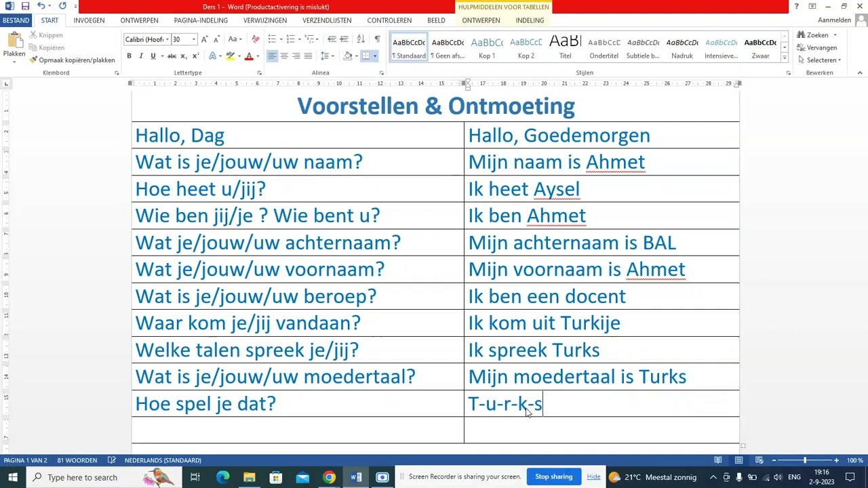This screenshot has width=868, height=488.
Task: Switch to Web Layout view
Action: [759, 460]
